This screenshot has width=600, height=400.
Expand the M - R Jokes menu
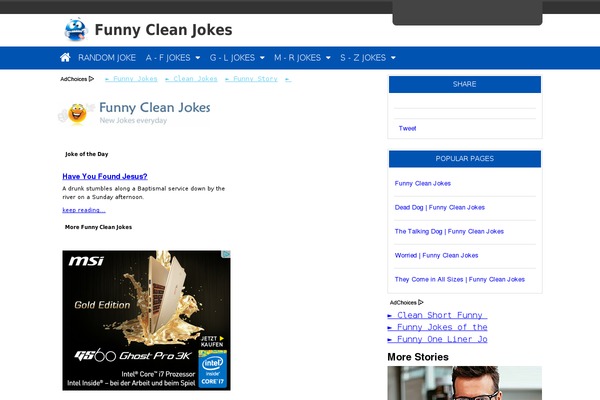pyautogui.click(x=302, y=58)
